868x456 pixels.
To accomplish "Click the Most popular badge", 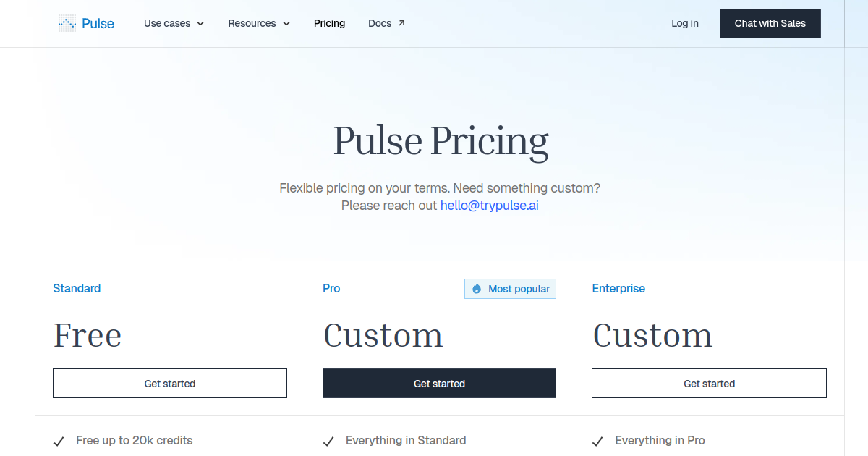I will coord(511,289).
